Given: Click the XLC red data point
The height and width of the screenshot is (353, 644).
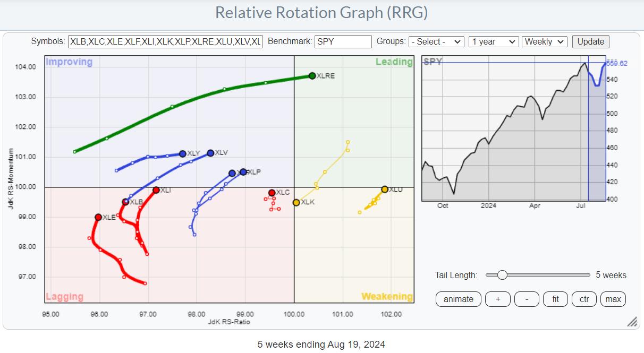Looking at the screenshot, I should (272, 193).
